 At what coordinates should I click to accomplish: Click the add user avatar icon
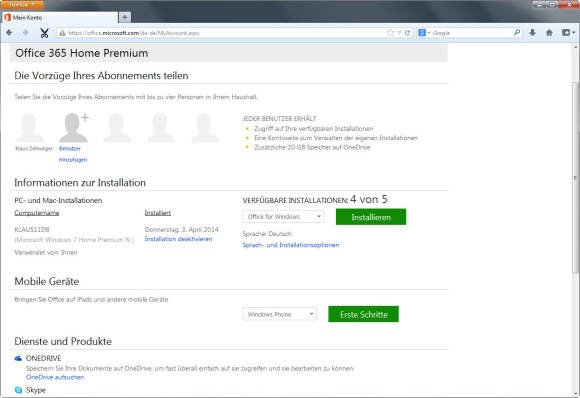74,128
